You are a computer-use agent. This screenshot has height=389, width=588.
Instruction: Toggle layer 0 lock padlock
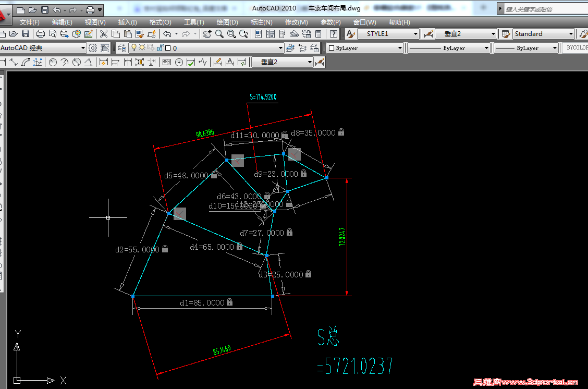click(x=160, y=47)
